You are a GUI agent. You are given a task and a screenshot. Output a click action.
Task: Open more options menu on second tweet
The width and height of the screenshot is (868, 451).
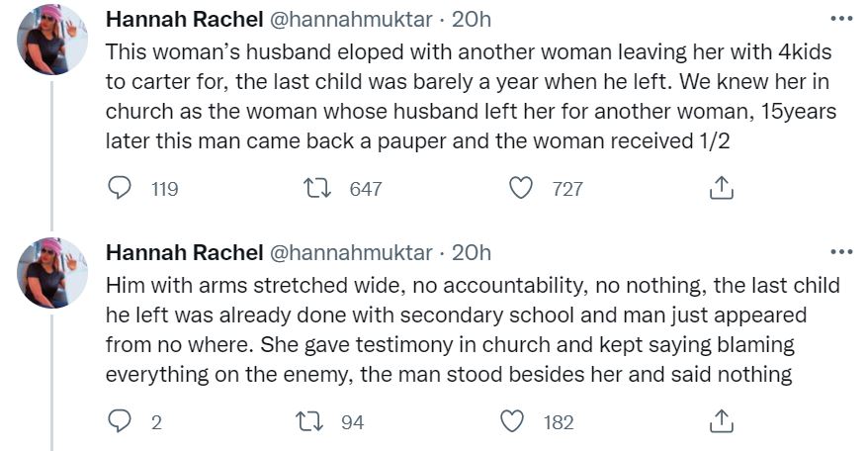pyautogui.click(x=840, y=252)
